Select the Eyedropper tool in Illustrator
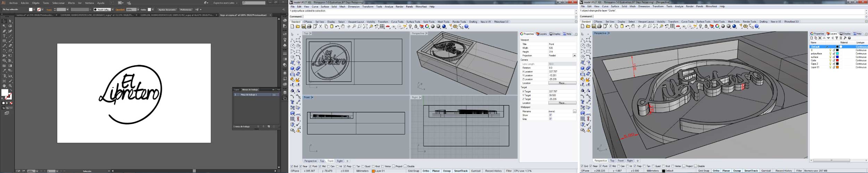This screenshot has width=868, height=173. click(4, 70)
